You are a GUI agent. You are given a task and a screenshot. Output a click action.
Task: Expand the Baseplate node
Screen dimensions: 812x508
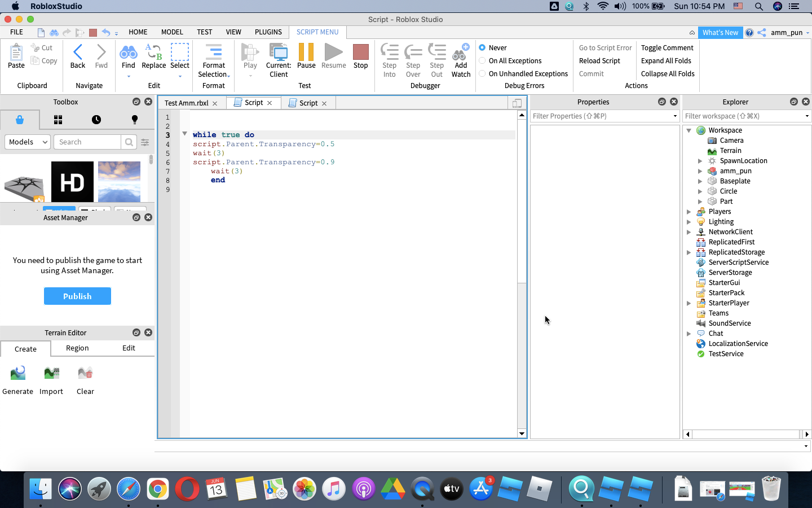coord(700,181)
